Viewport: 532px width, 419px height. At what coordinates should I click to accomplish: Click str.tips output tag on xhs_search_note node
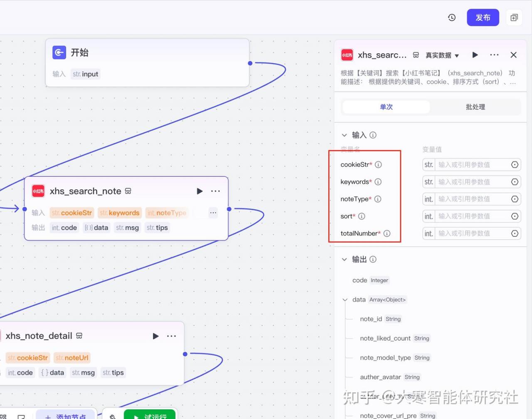click(157, 228)
